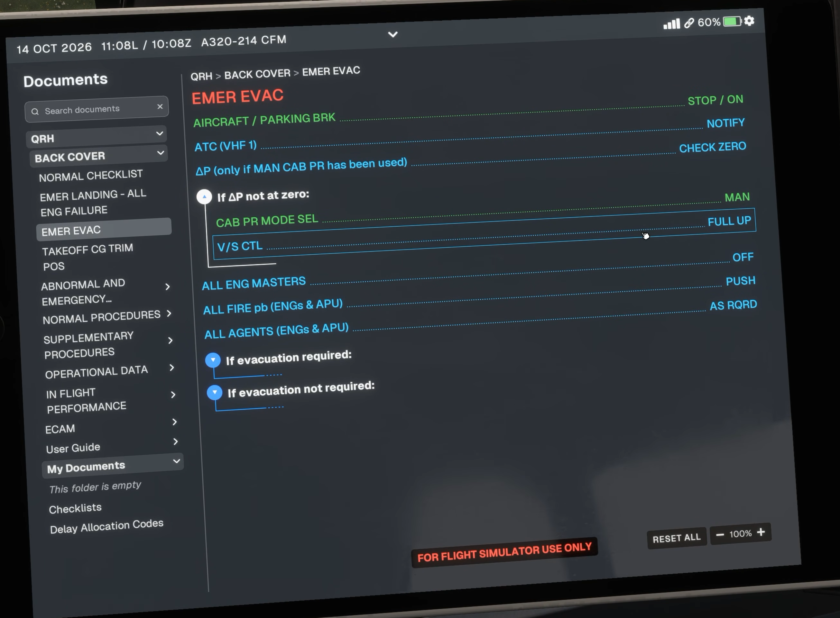The image size is (840, 618).
Task: Expand OPERATIONAL DATA section
Action: [x=172, y=367]
